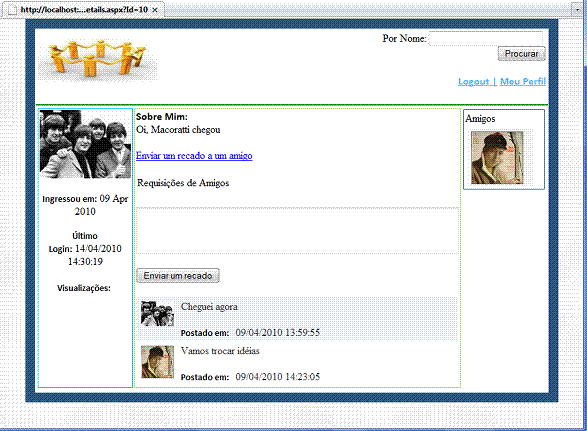
Task: Click inside the message text area
Action: (298, 231)
